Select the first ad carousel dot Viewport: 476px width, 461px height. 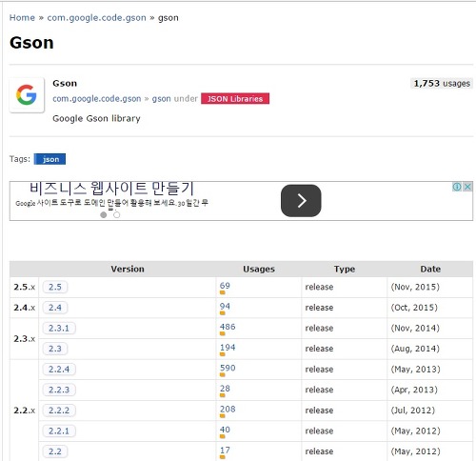click(104, 215)
